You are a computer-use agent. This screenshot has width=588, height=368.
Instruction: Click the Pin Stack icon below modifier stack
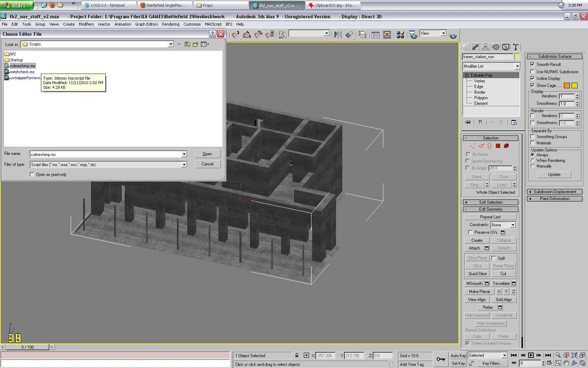(x=468, y=122)
